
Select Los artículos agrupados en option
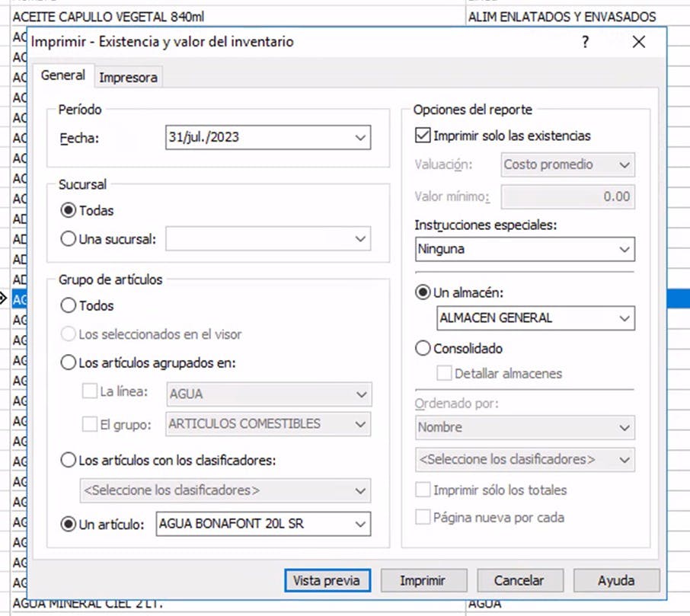(69, 362)
